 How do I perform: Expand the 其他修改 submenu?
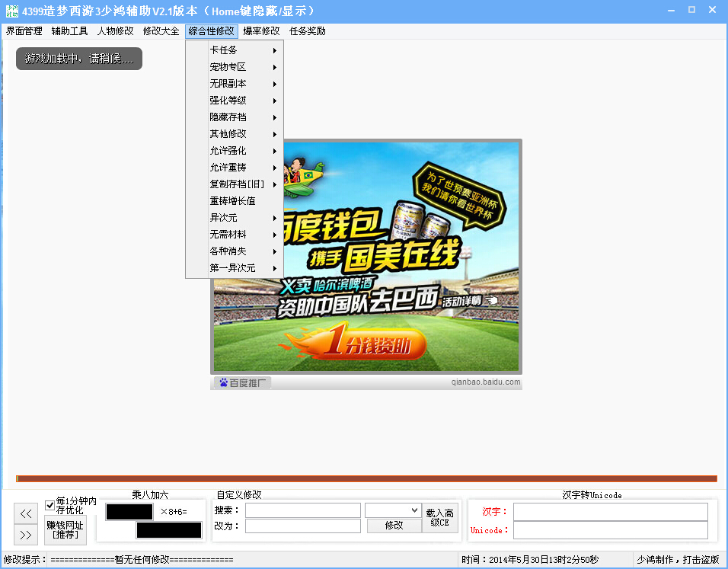coord(235,134)
